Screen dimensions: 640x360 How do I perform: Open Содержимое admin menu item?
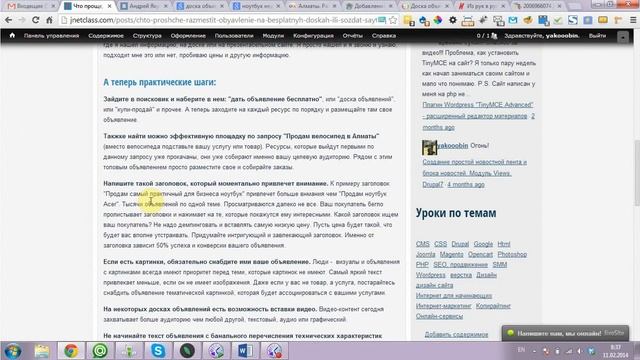coord(106,36)
